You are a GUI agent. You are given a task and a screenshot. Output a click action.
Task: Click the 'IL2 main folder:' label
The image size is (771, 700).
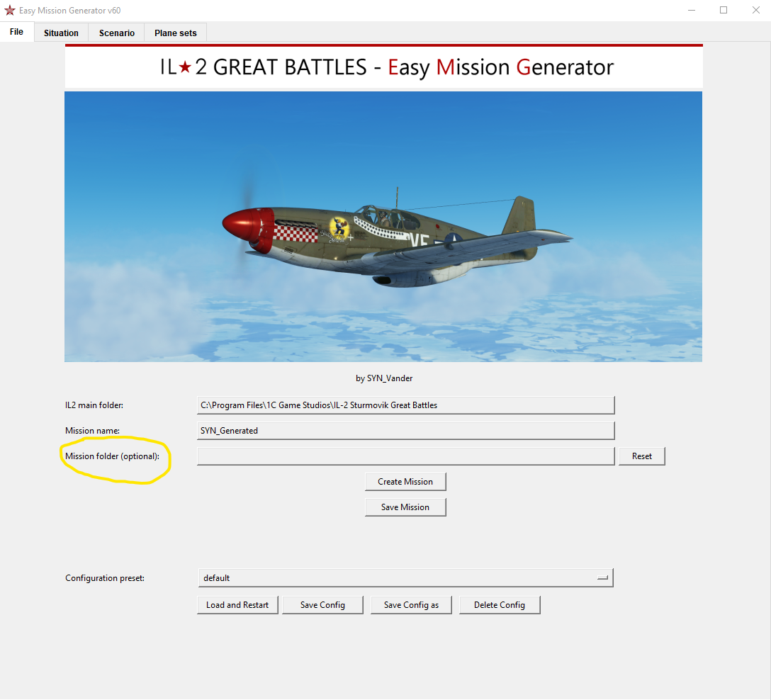point(94,405)
